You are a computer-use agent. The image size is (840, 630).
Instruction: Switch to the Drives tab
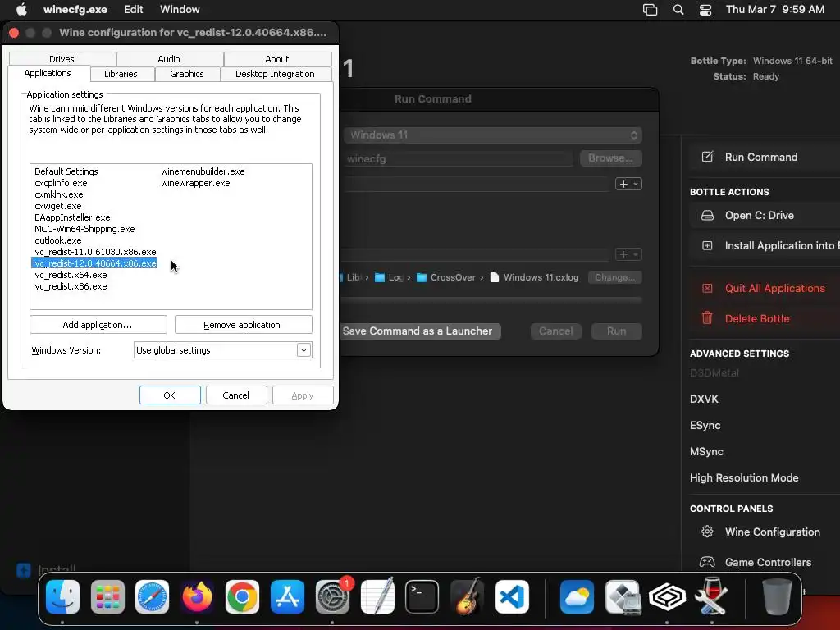[x=62, y=59]
